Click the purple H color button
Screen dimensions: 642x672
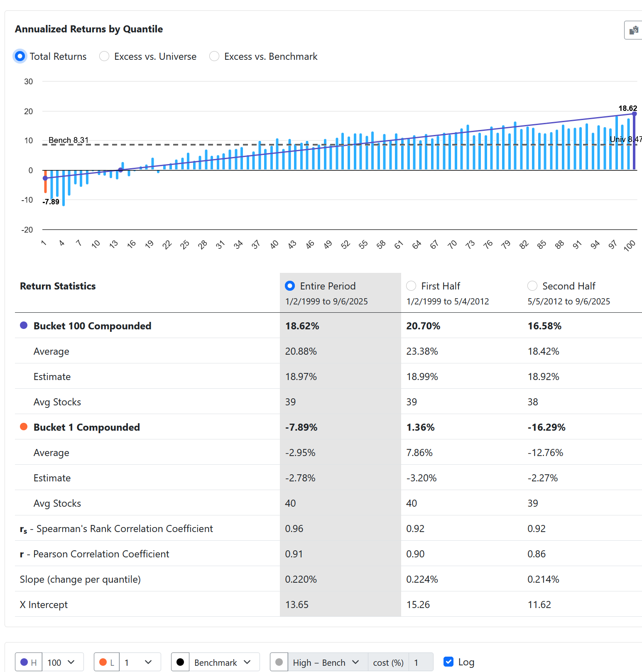pos(29,662)
